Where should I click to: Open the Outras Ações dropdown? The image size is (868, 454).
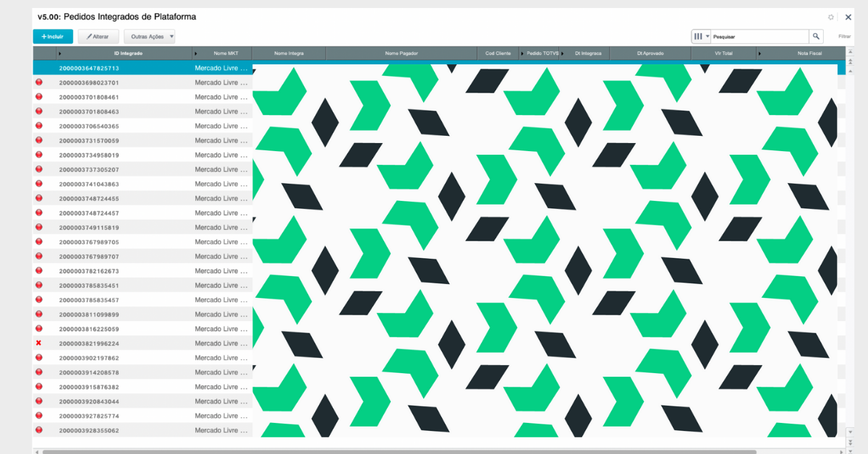pyautogui.click(x=149, y=36)
